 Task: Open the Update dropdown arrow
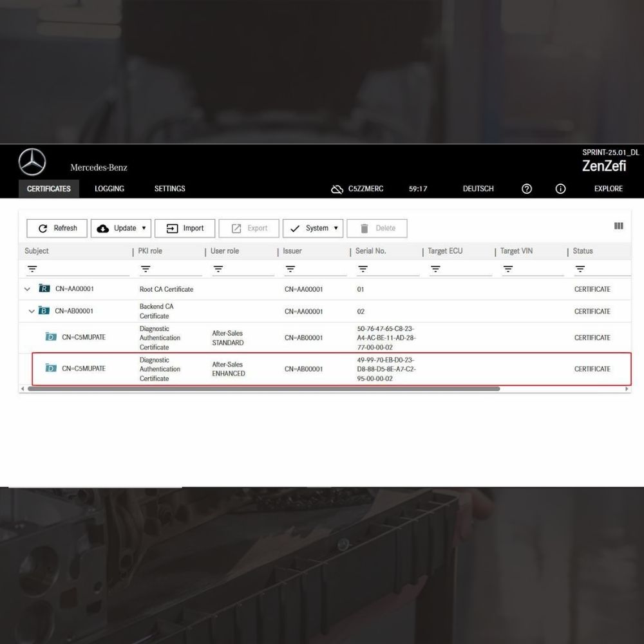tap(145, 228)
